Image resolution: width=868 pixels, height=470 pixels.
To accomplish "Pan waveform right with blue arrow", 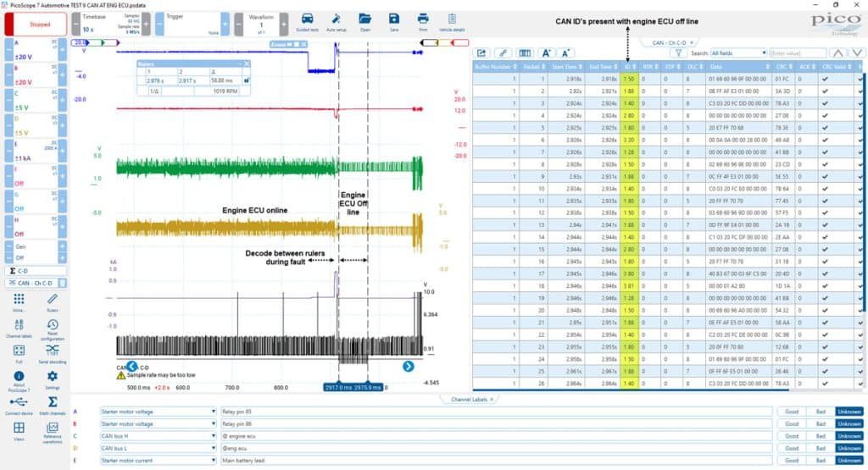I will [408, 366].
